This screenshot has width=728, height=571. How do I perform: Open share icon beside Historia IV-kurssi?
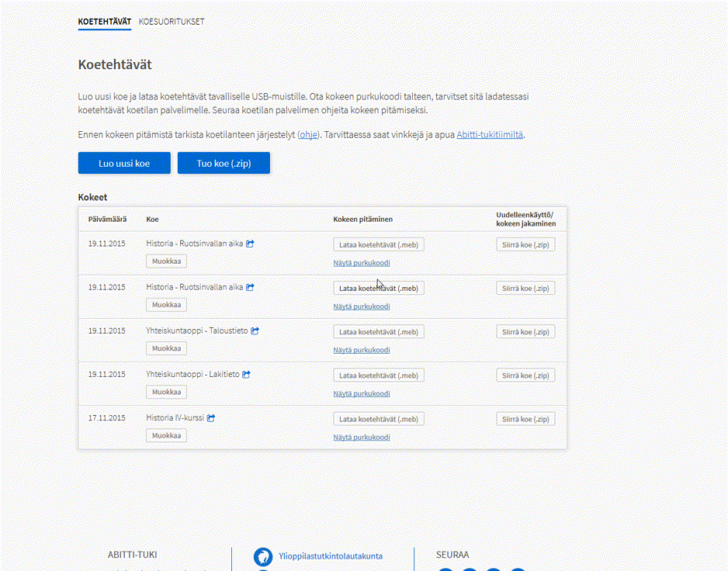[211, 418]
